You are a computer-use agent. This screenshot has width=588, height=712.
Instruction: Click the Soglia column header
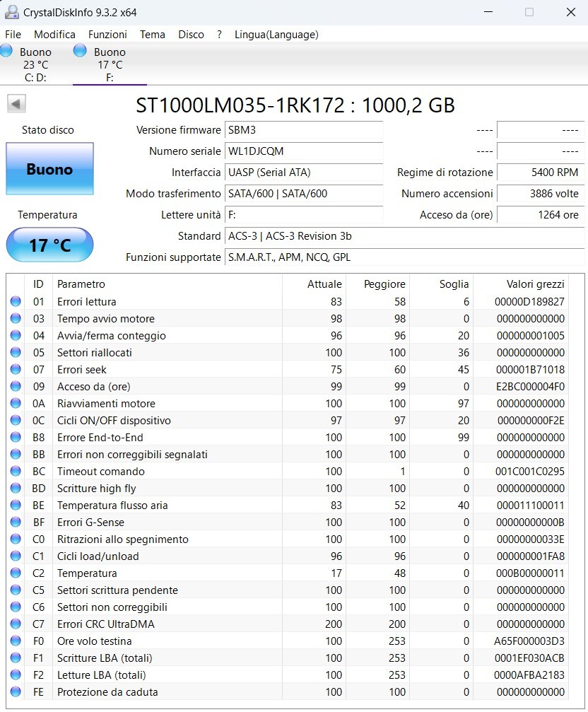pyautogui.click(x=441, y=284)
